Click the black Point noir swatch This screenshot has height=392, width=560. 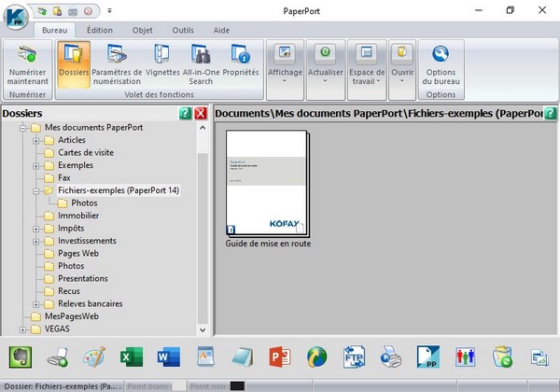pos(237,385)
